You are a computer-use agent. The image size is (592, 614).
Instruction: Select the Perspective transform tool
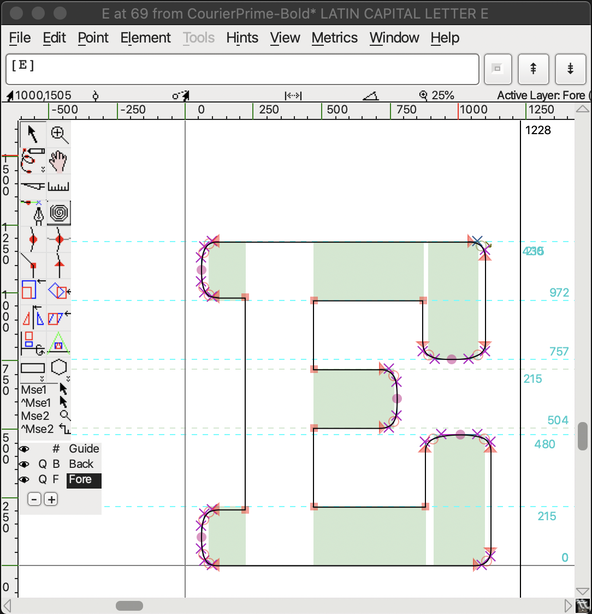point(59,343)
